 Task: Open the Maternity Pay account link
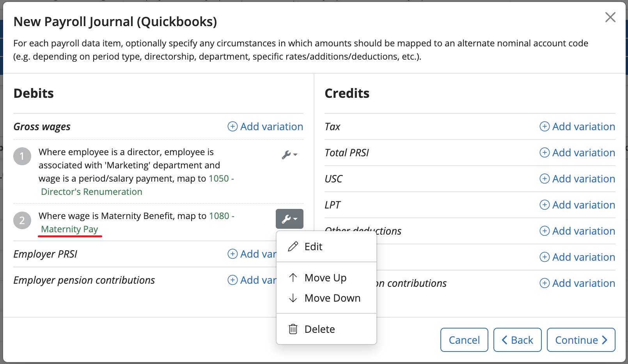(x=69, y=229)
